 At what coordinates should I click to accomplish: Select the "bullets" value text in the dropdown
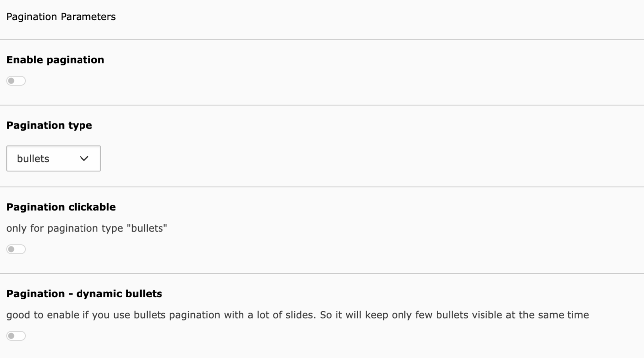pyautogui.click(x=33, y=159)
